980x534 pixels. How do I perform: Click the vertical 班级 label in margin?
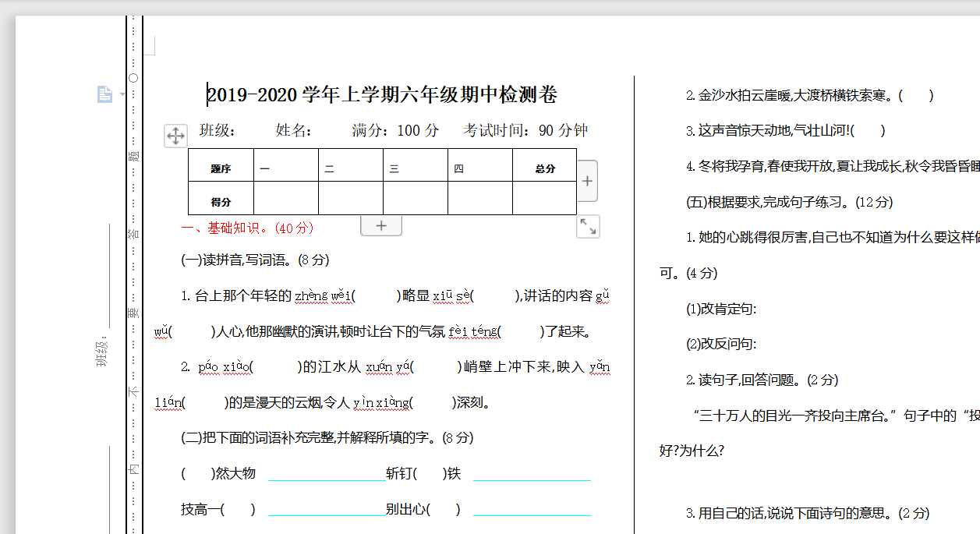[101, 351]
